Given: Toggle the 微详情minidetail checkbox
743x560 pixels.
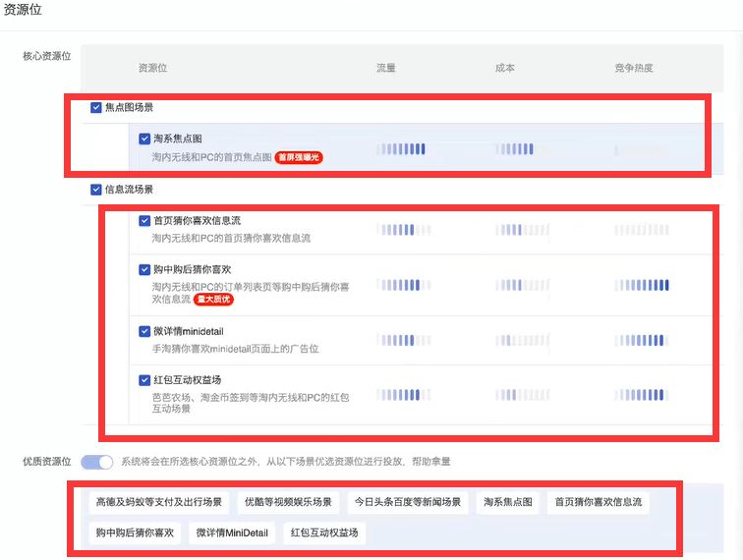Looking at the screenshot, I should tap(144, 331).
